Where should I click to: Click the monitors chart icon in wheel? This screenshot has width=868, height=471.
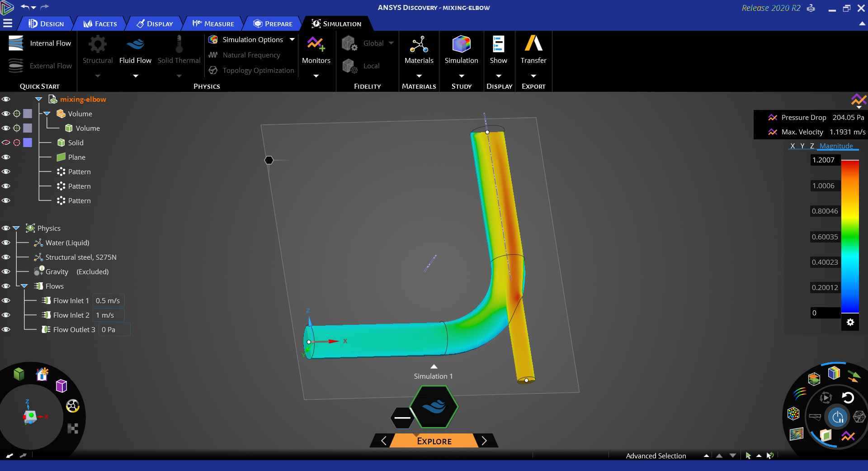click(848, 436)
